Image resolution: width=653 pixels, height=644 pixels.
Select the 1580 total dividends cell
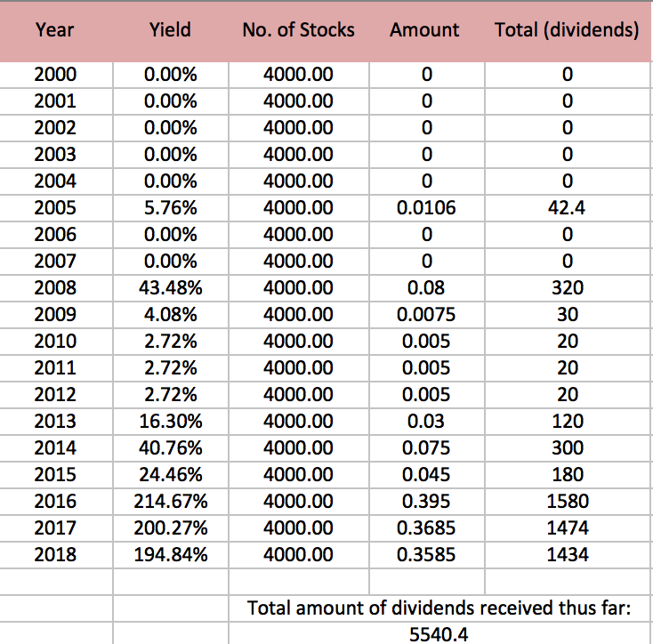(x=568, y=501)
